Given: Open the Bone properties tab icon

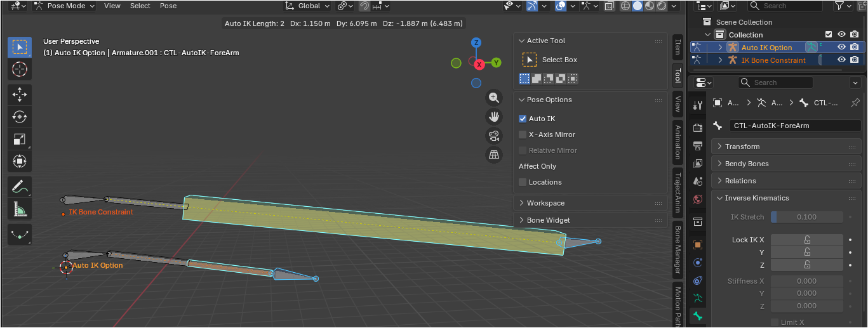Looking at the screenshot, I should pos(698,316).
